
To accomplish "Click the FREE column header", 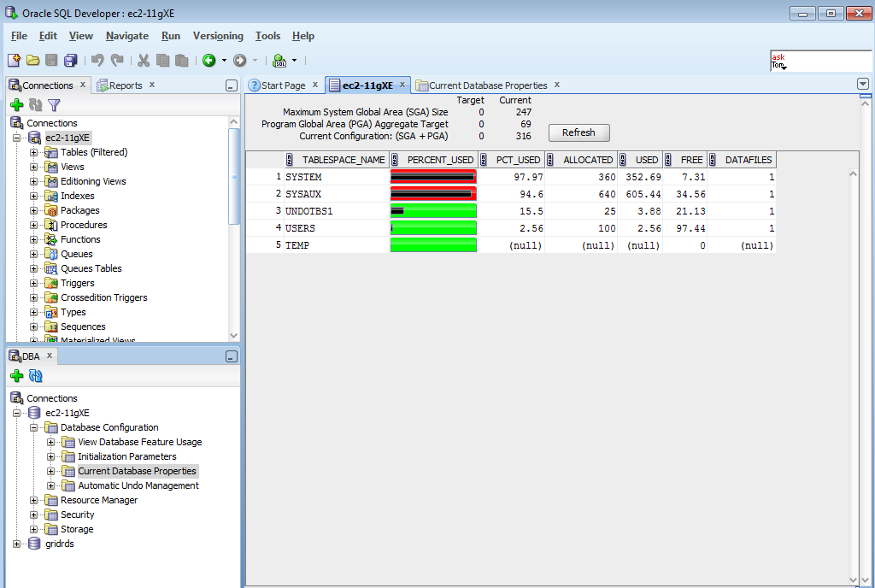I will click(685, 160).
